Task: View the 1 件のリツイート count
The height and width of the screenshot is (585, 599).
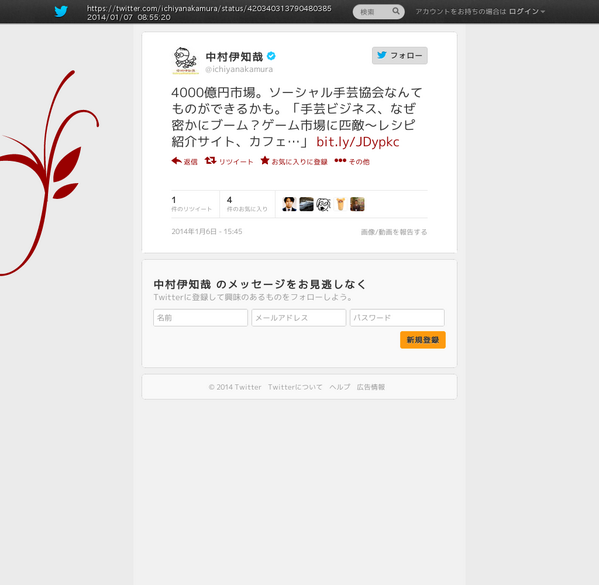Action: 192,204
